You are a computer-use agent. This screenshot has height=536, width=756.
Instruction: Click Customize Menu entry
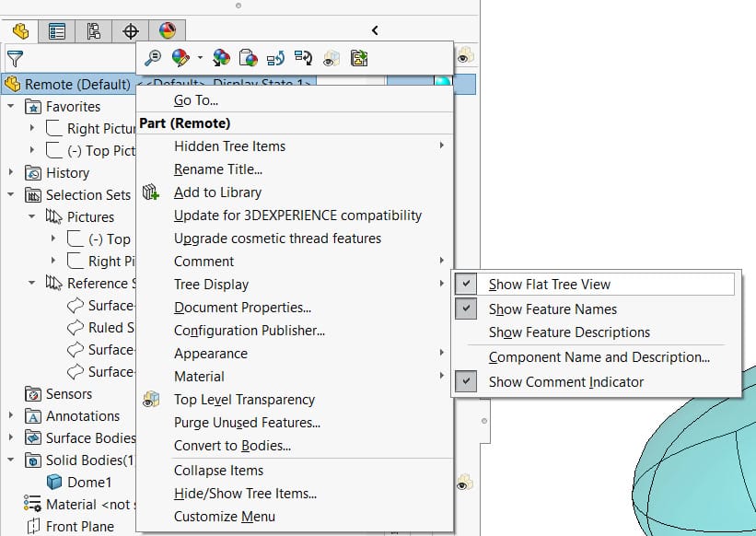[x=225, y=517]
